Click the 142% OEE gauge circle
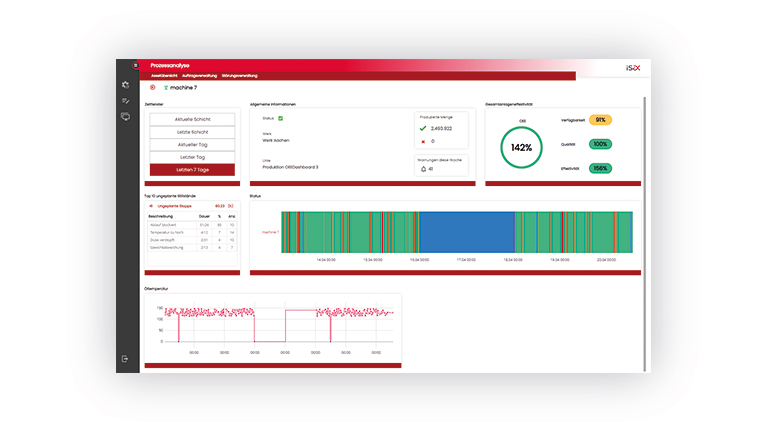 (x=521, y=148)
